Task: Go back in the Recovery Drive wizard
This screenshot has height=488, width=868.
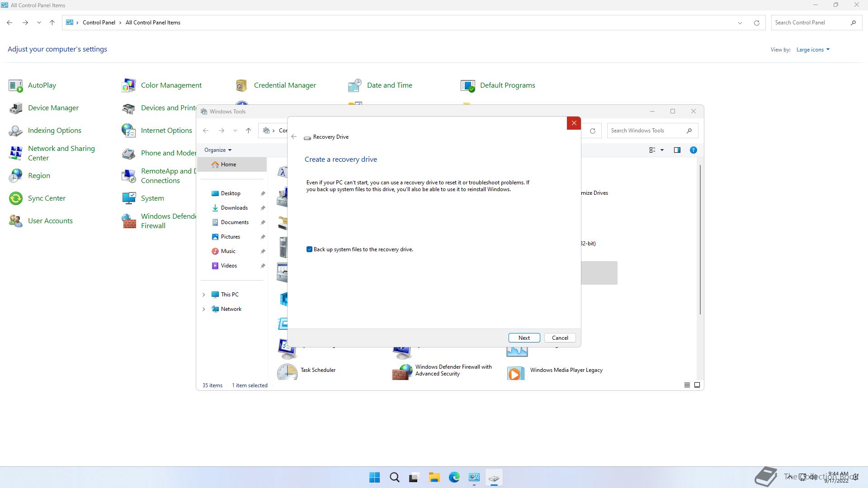Action: pos(294,137)
